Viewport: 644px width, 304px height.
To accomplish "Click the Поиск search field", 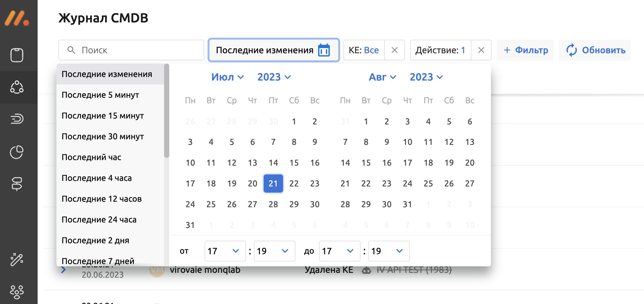I will tap(131, 50).
